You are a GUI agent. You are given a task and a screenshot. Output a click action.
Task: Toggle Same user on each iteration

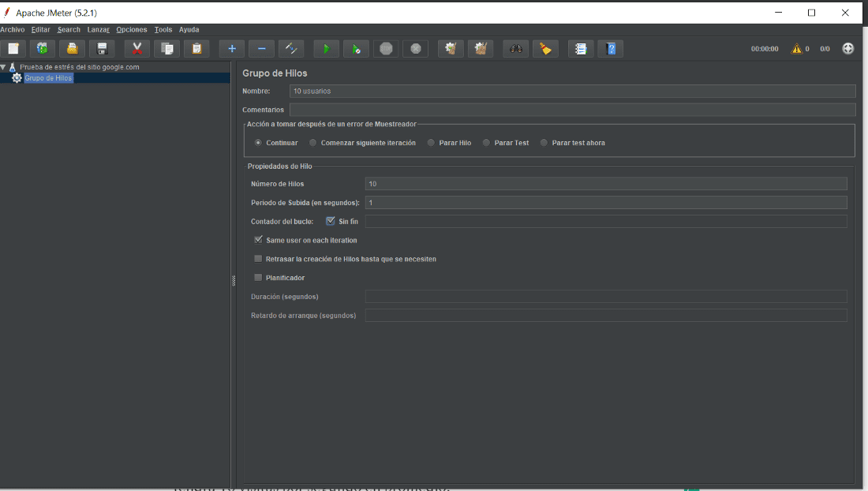pos(258,240)
